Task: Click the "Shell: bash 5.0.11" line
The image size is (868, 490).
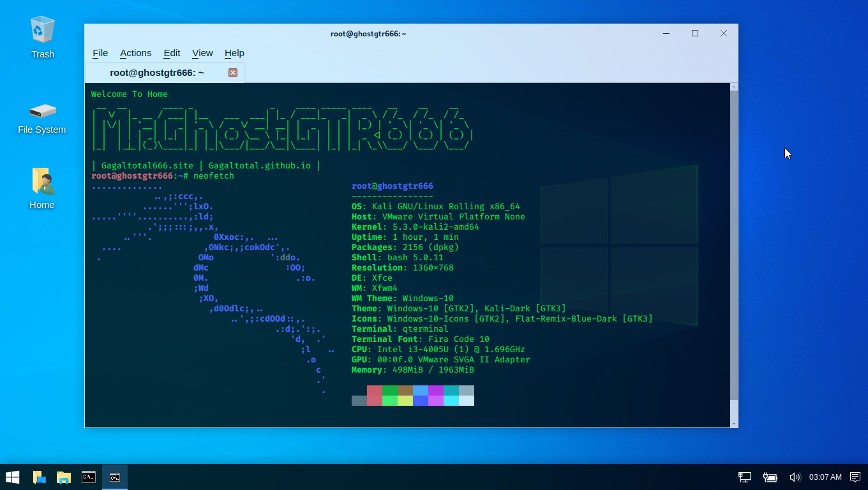Action: (398, 258)
